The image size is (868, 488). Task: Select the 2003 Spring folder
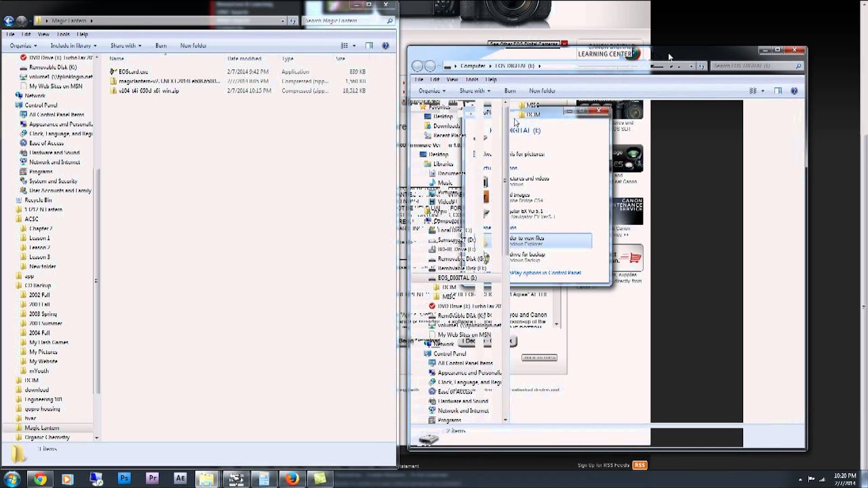[x=43, y=314]
